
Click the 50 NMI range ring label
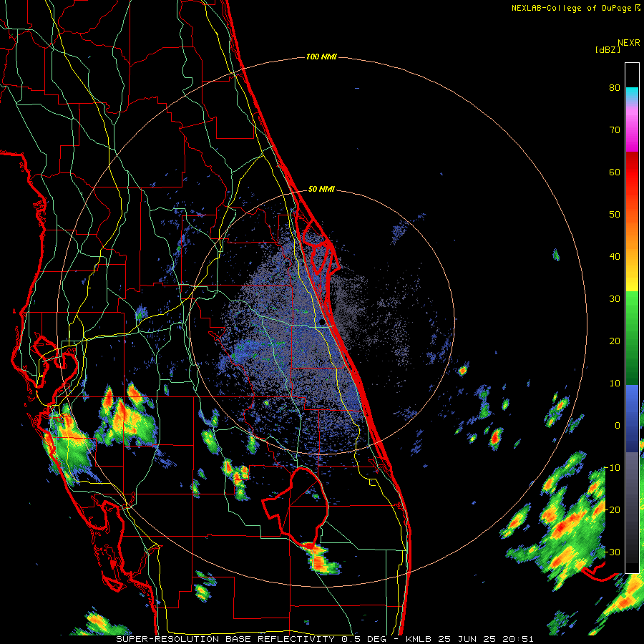point(321,189)
